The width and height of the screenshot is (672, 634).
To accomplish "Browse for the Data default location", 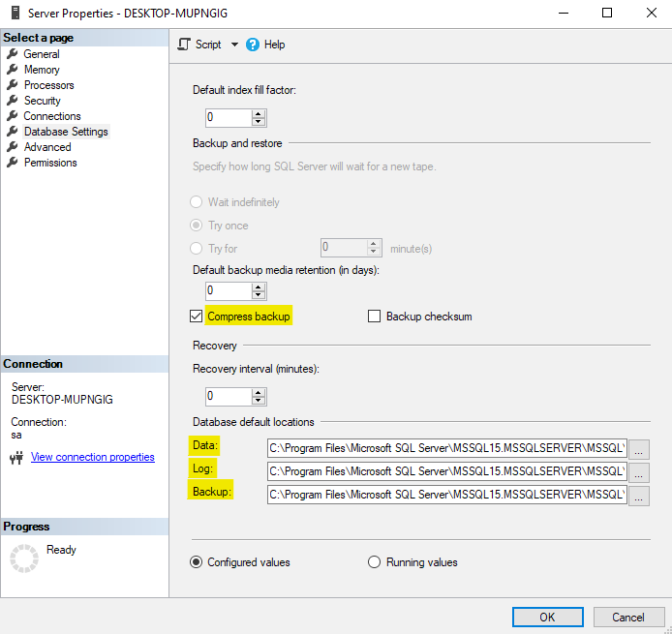I will [639, 449].
